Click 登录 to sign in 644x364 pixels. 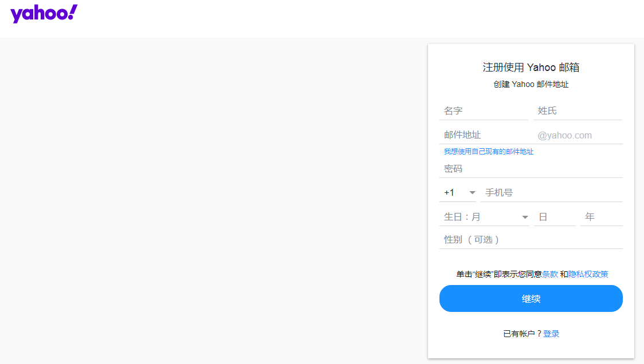click(551, 333)
